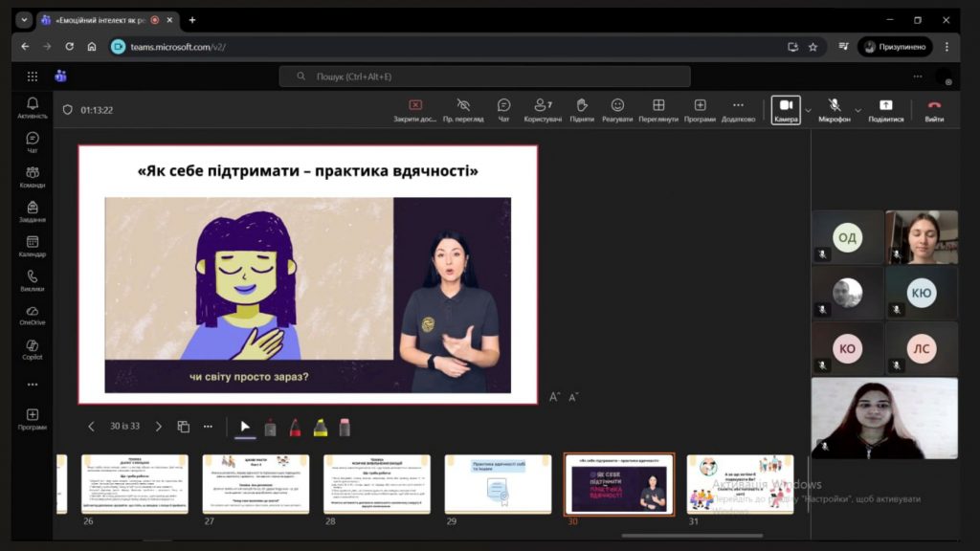This screenshot has height=551, width=980.
Task: Select the red pen annotation tool
Action: pyautogui.click(x=296, y=428)
